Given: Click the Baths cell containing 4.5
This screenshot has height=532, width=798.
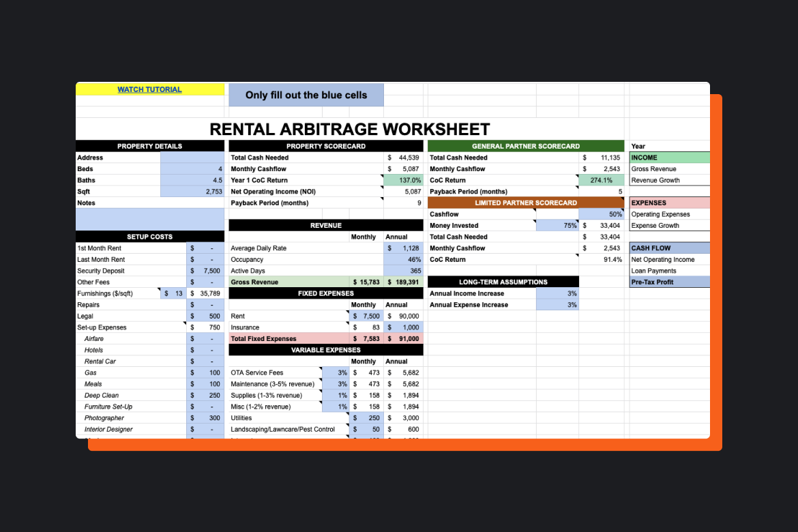Looking at the screenshot, I should click(x=193, y=180).
